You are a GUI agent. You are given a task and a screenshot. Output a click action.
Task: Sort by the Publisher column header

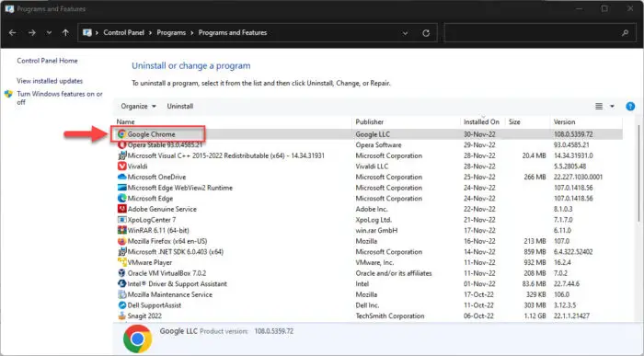(370, 122)
